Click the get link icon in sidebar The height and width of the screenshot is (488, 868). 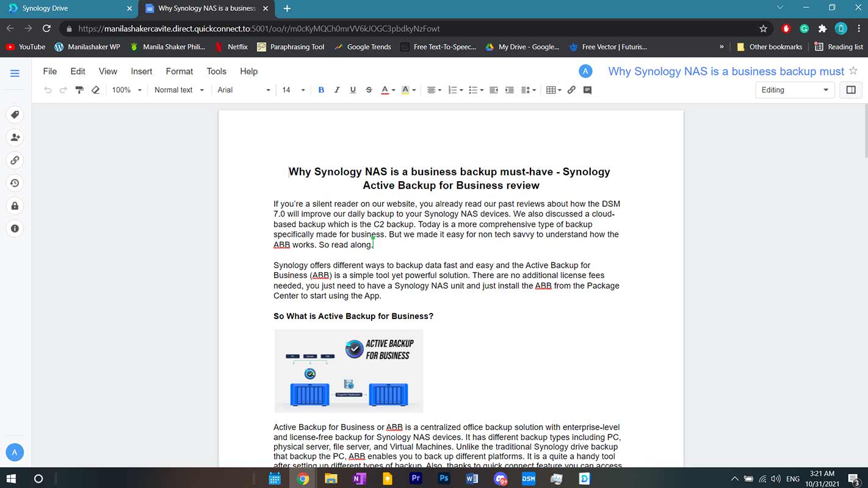point(15,160)
